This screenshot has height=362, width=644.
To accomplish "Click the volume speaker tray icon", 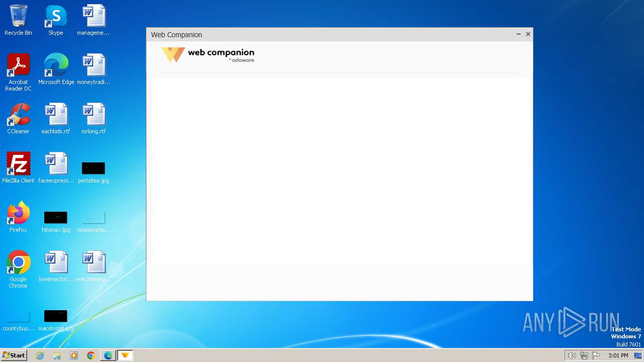I will point(572,355).
